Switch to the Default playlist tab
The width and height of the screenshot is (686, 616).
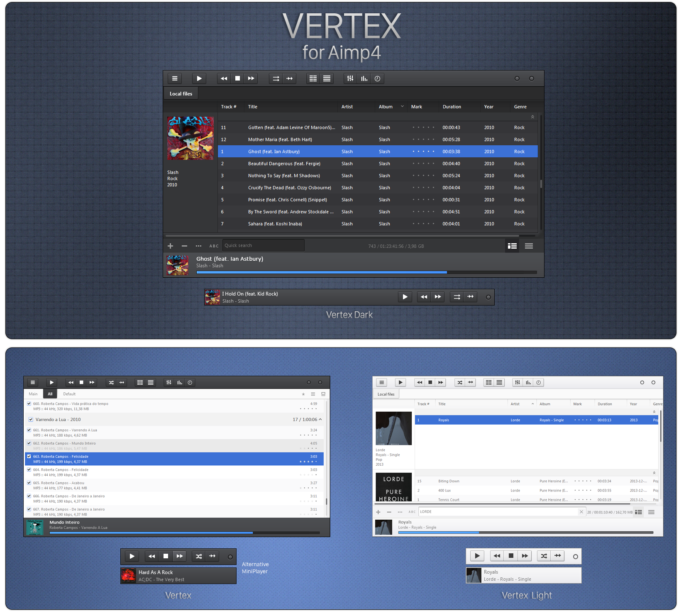click(x=69, y=394)
